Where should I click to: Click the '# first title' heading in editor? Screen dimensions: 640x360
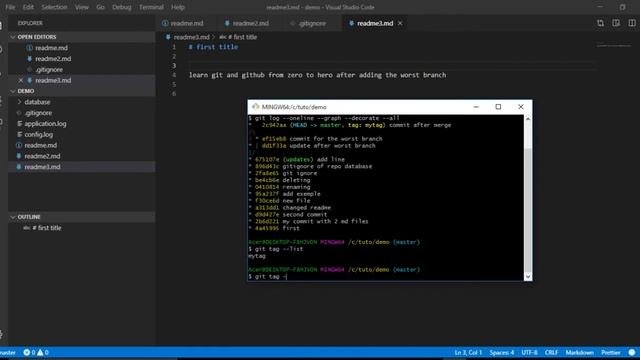[x=213, y=47]
